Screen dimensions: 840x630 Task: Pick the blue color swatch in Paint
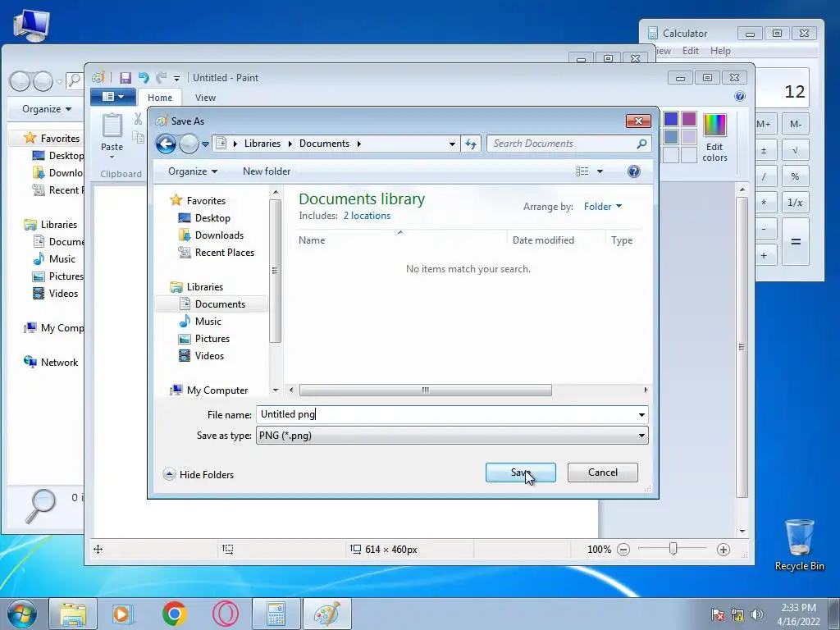click(671, 119)
